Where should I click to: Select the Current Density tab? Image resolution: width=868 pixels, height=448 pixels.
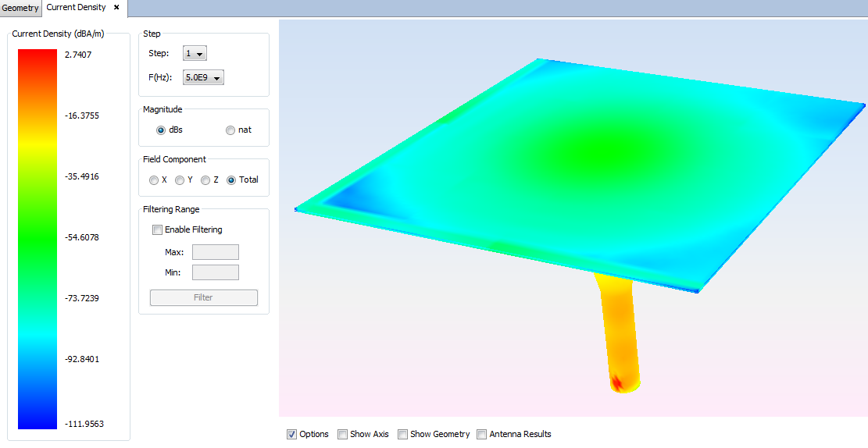(x=76, y=8)
